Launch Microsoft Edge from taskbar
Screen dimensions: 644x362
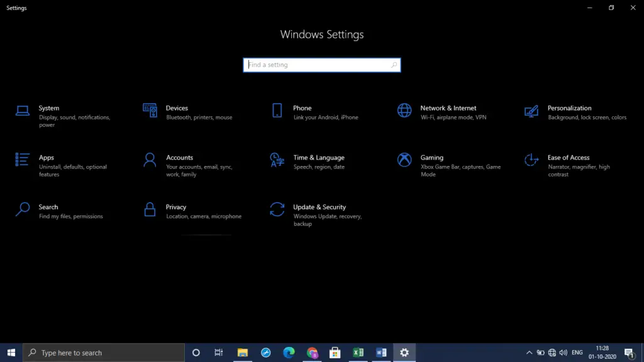(289, 353)
